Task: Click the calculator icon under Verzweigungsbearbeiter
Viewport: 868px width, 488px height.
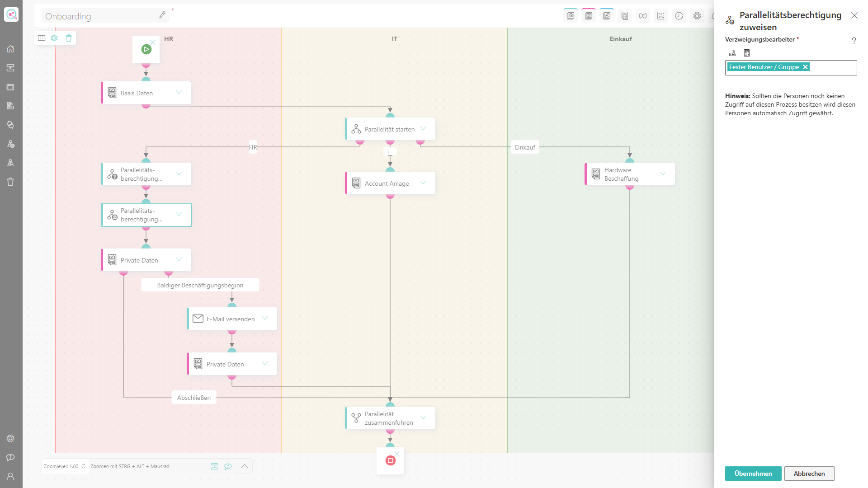Action: (x=747, y=53)
